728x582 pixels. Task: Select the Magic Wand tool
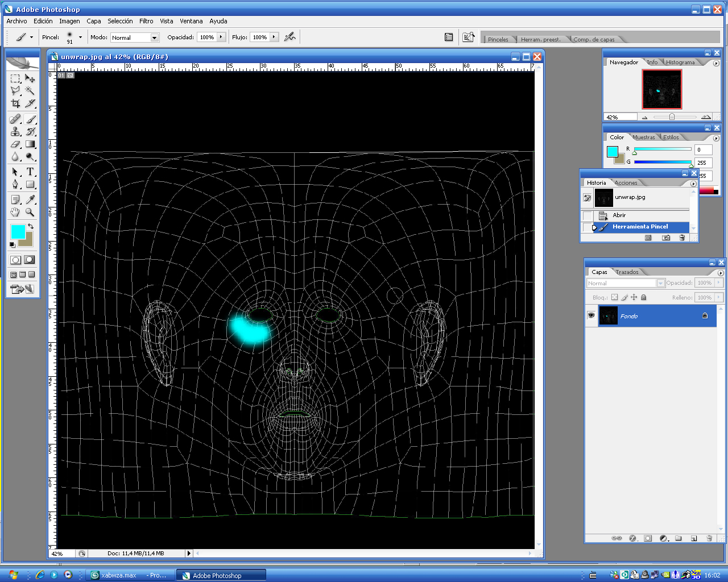tap(30, 91)
